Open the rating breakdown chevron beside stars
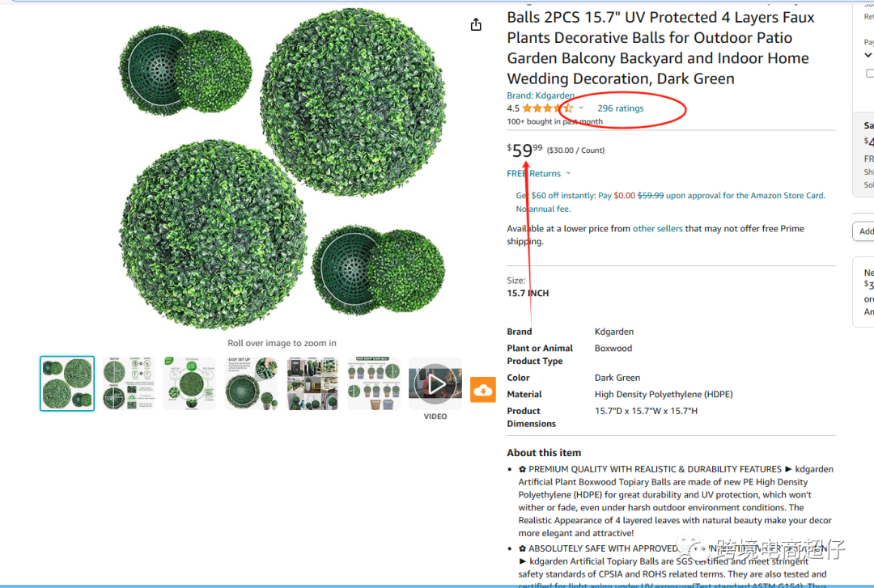This screenshot has height=588, width=874. [x=581, y=108]
